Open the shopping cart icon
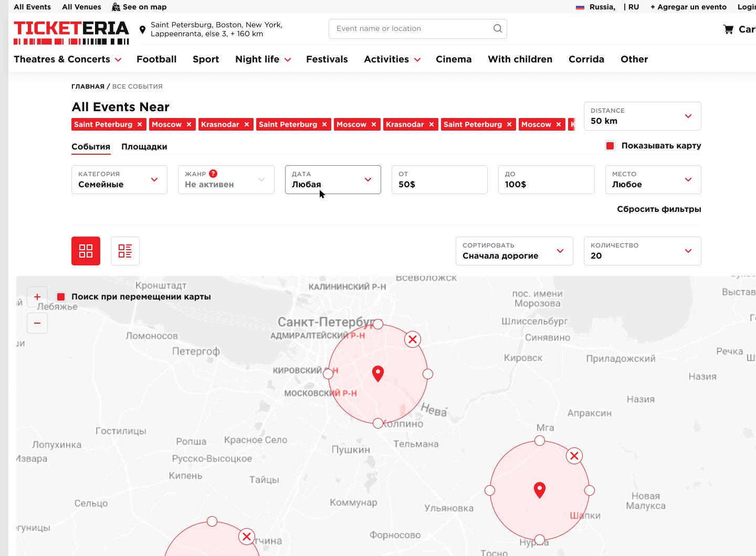The height and width of the screenshot is (556, 756). coord(728,29)
